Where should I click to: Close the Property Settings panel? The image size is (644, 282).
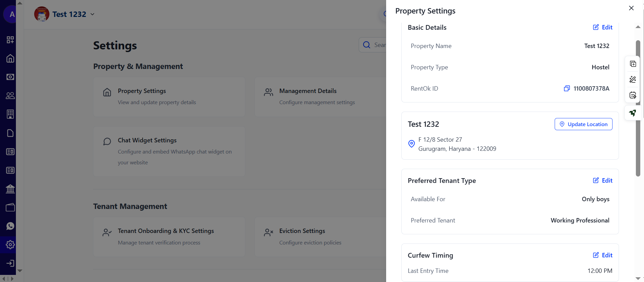point(631,8)
